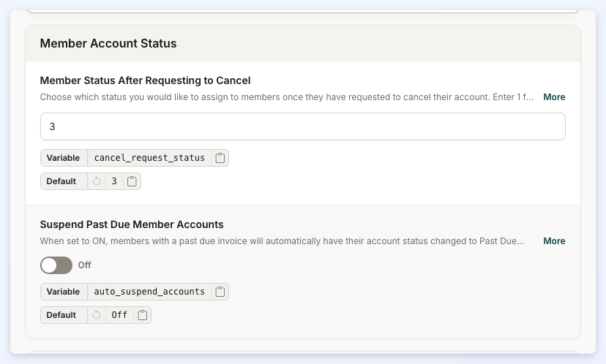
Task: Click the Default label in the suspend accounts row
Action: (61, 315)
